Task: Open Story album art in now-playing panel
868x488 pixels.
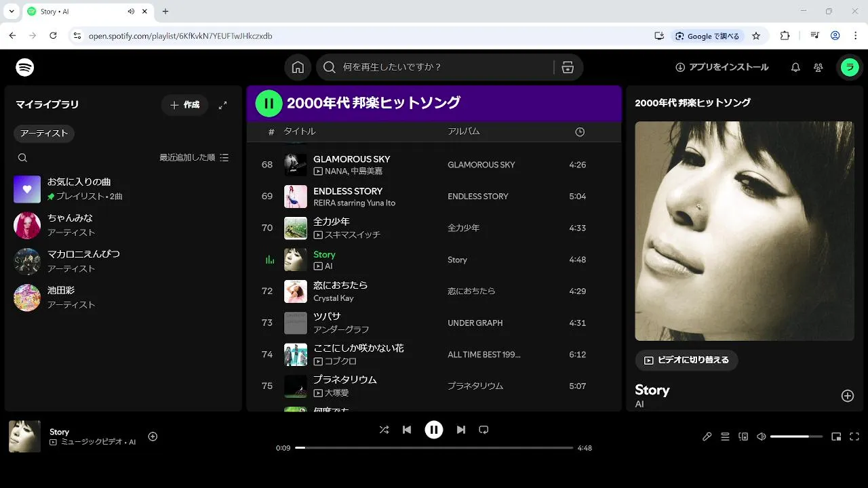Action: 745,231
